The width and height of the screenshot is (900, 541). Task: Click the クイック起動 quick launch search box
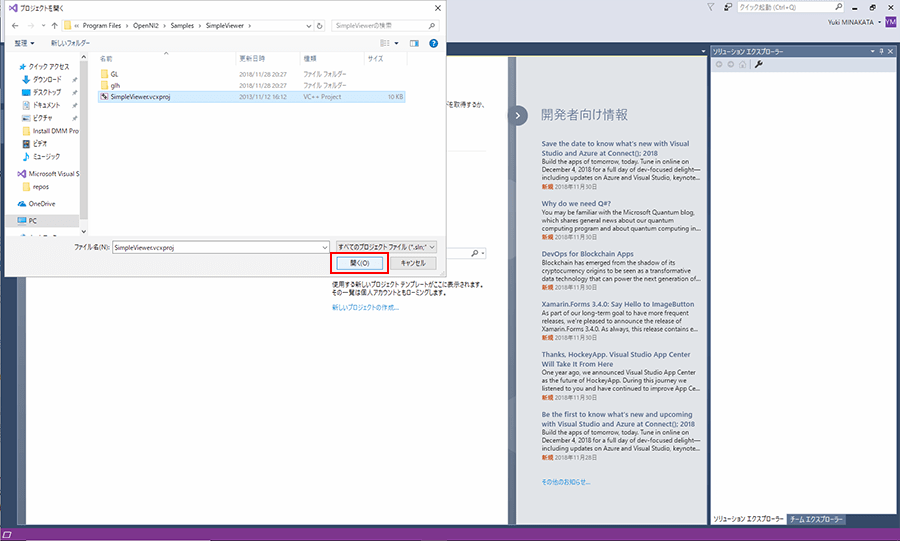(790, 7)
